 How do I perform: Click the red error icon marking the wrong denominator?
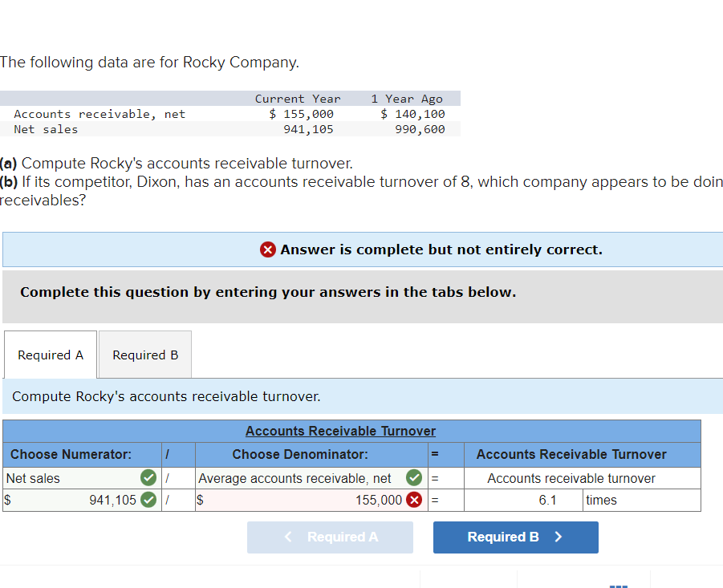point(413,500)
